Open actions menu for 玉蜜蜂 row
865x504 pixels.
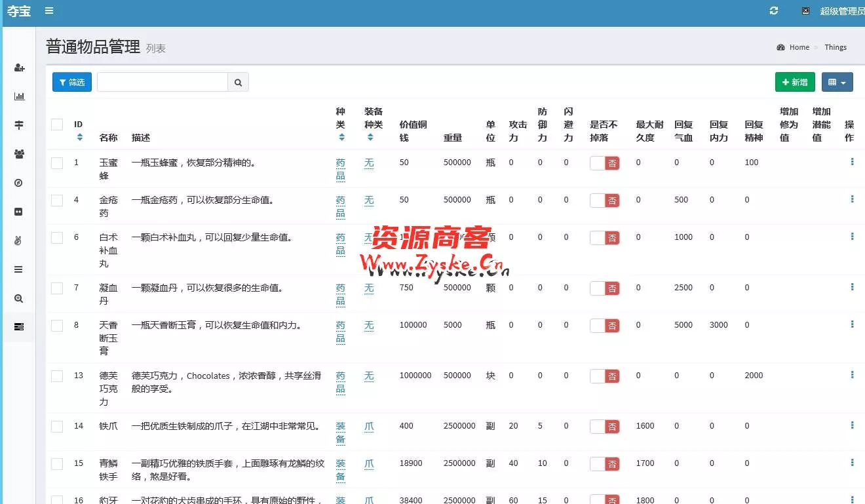pos(851,162)
